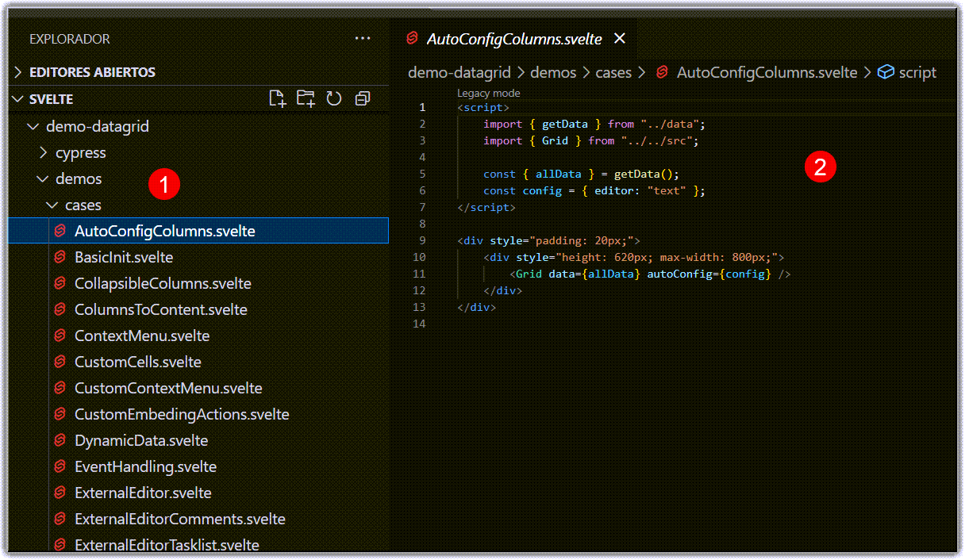Click Svelte icon beside DynamicData.svelte
This screenshot has width=965, height=560.
pos(59,440)
